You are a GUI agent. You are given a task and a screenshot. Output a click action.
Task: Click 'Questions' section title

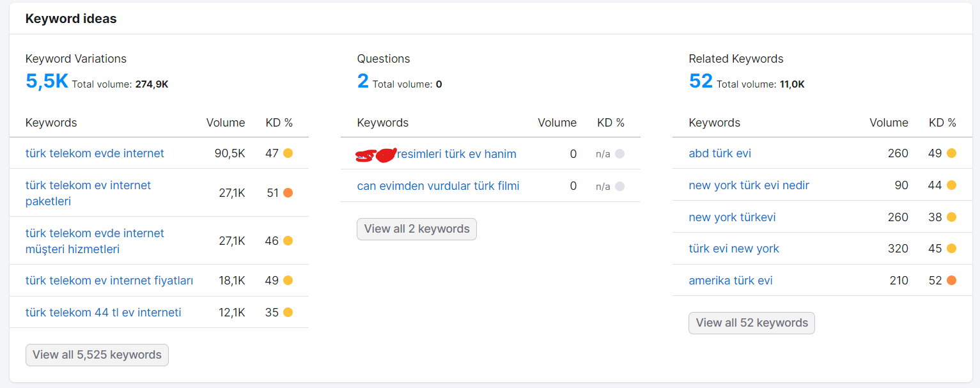point(384,59)
